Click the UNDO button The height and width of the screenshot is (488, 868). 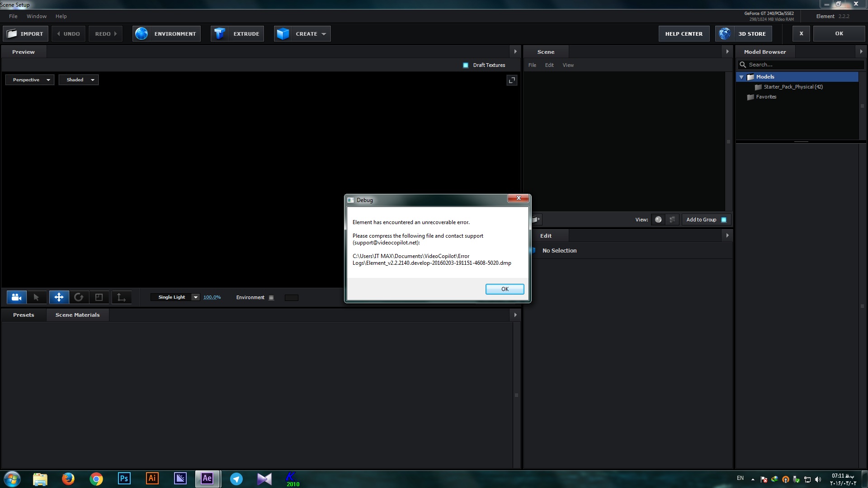tap(68, 34)
